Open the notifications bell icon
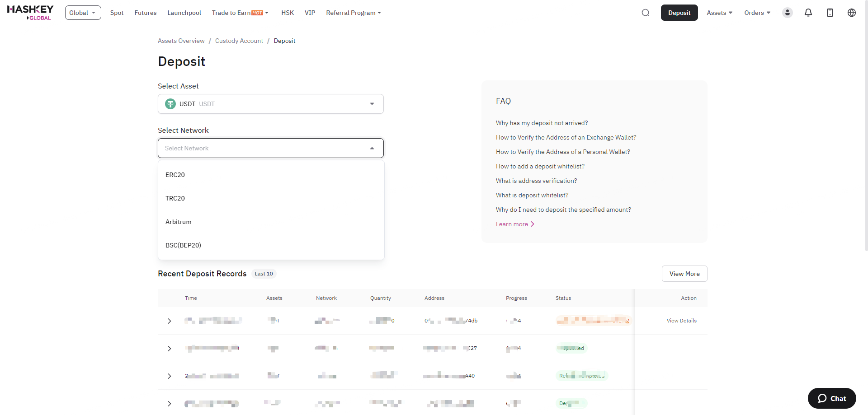868x415 pixels. click(808, 13)
